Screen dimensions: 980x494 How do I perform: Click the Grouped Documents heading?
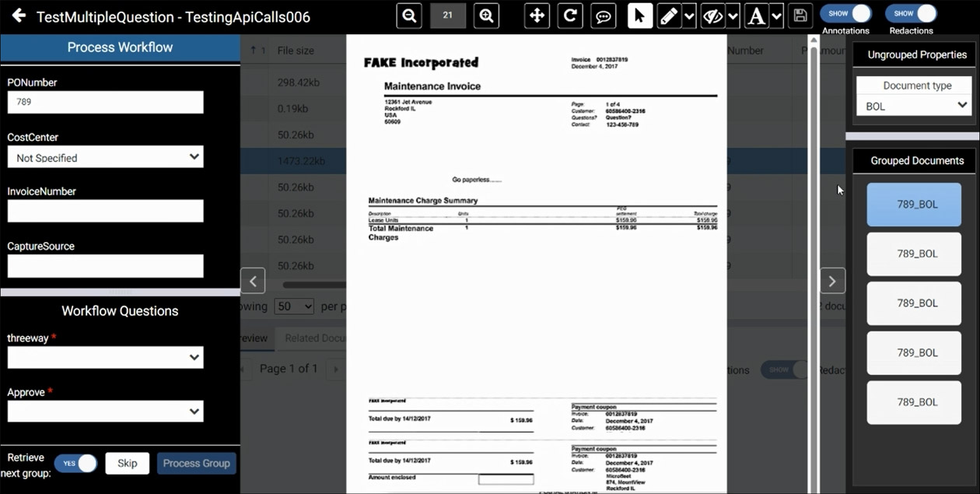pyautogui.click(x=917, y=160)
